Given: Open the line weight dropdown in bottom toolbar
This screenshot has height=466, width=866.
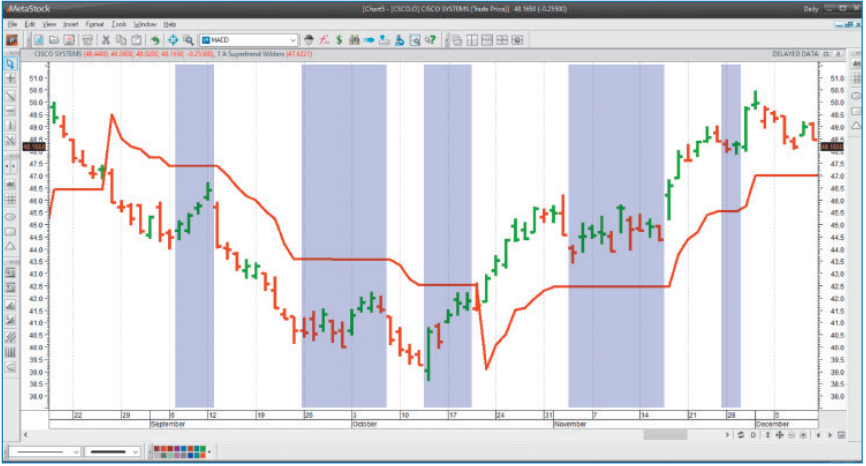Looking at the screenshot, I should (139, 452).
